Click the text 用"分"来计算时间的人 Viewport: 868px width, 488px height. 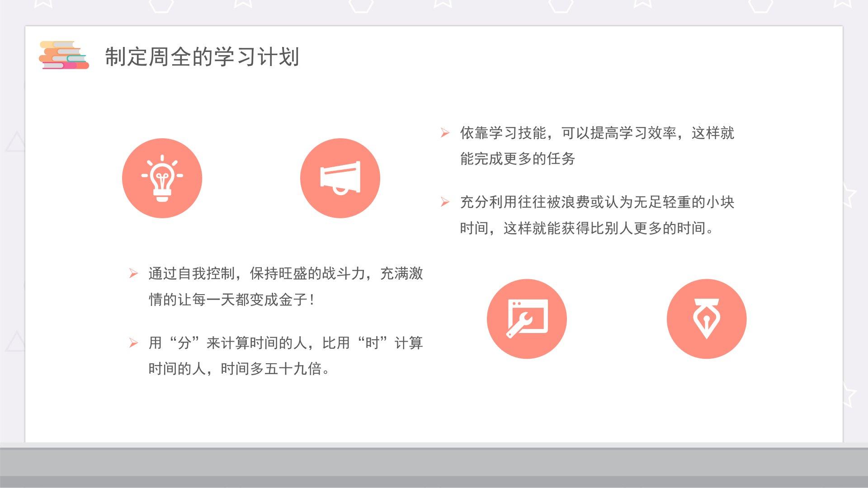pyautogui.click(x=285, y=343)
